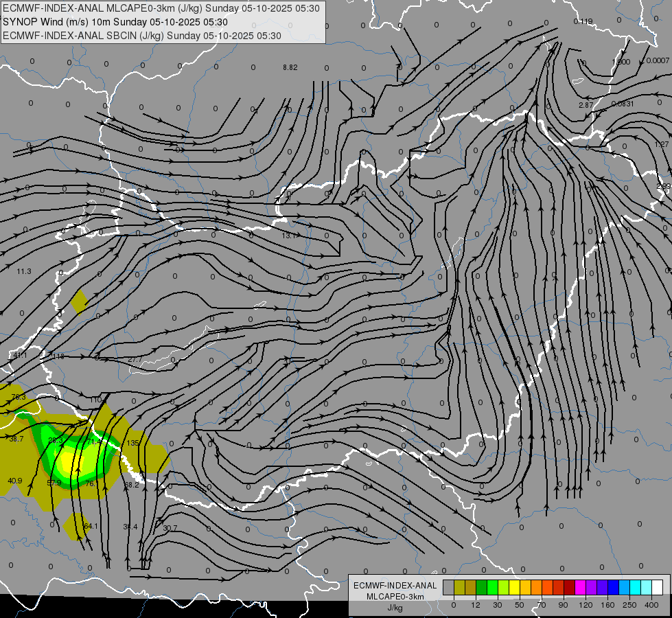Click the SBCIN (J/kg) title line
Screen dimensions: 672x618
click(x=142, y=36)
